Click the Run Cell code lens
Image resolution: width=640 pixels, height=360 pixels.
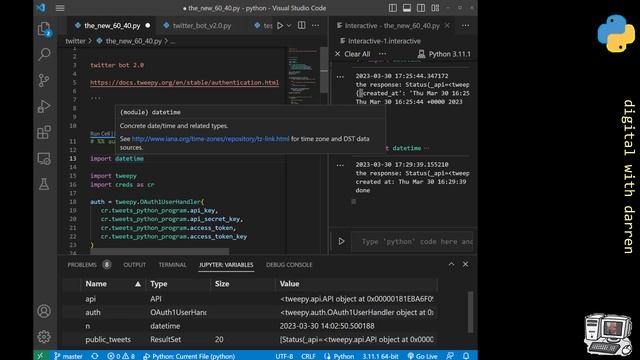pos(100,133)
